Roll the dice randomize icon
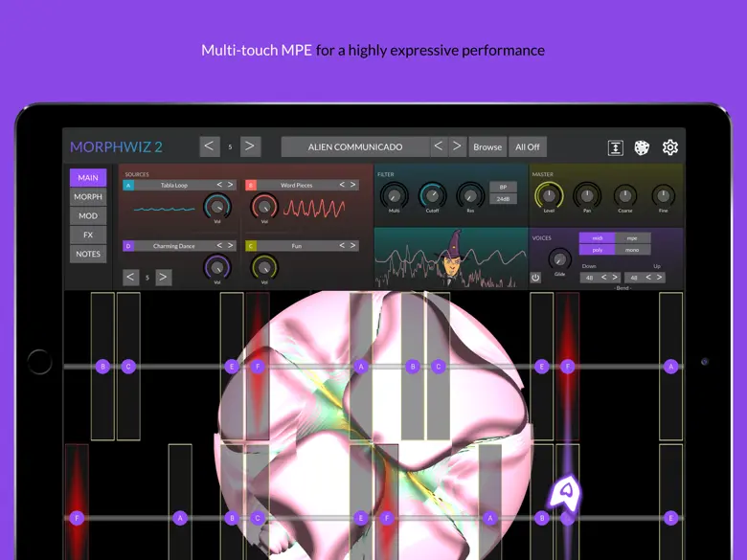 click(x=642, y=147)
